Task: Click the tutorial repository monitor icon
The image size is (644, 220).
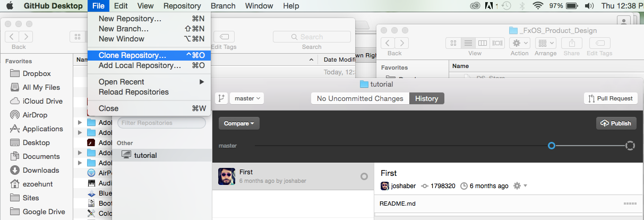Action: pos(126,155)
